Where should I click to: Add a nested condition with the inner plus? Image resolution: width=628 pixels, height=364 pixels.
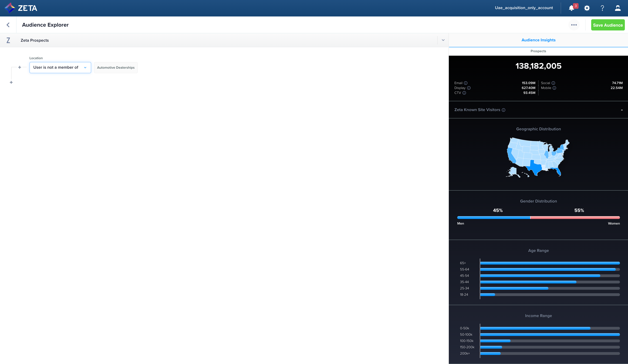coord(20,67)
